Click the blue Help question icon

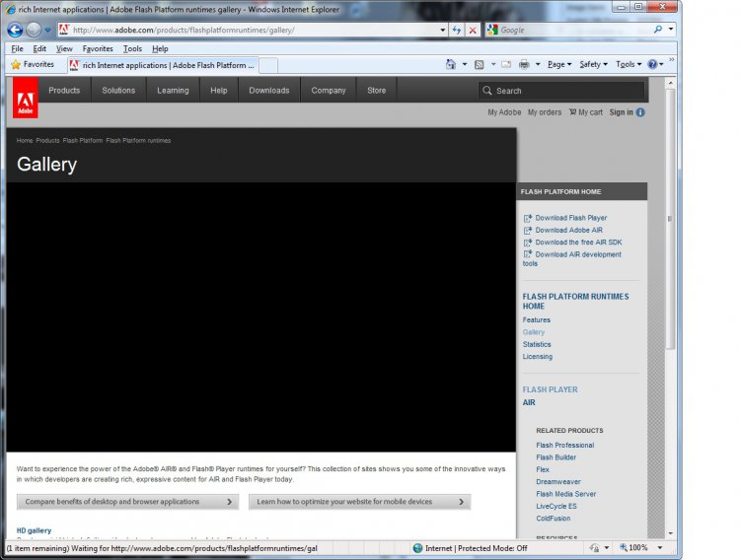pyautogui.click(x=652, y=64)
